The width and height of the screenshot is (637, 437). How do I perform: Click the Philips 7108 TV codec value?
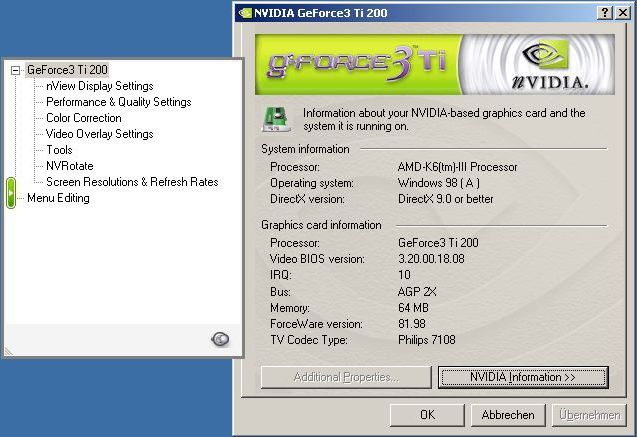click(427, 340)
